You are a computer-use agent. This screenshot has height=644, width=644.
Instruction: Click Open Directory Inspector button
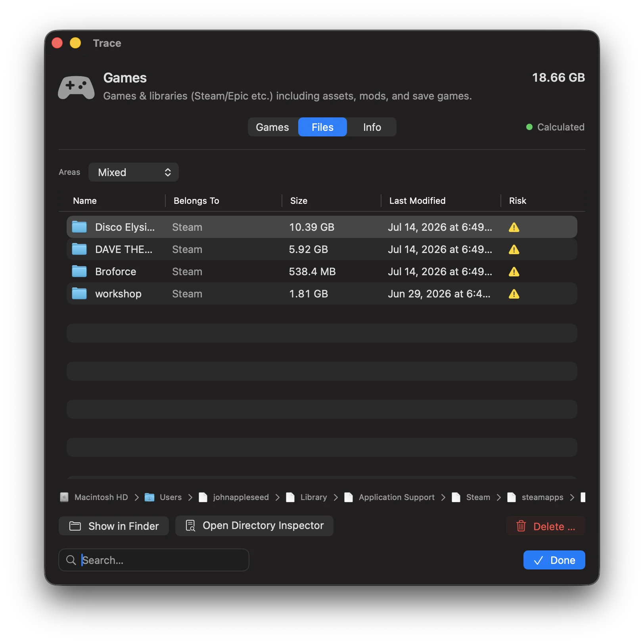coord(254,526)
